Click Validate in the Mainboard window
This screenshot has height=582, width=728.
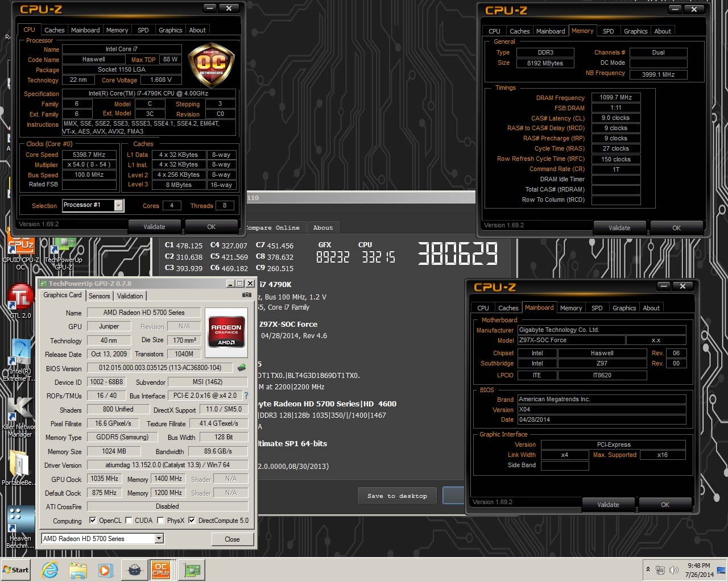pos(608,505)
